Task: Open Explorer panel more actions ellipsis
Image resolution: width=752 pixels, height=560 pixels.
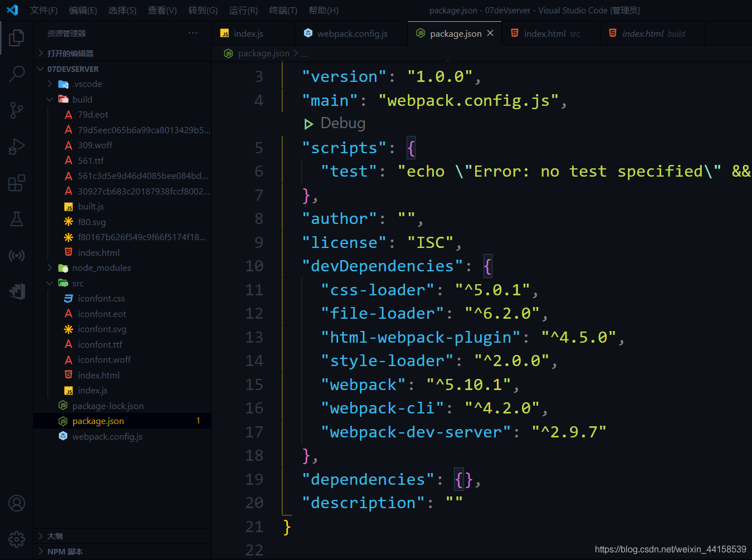Action: [x=193, y=33]
